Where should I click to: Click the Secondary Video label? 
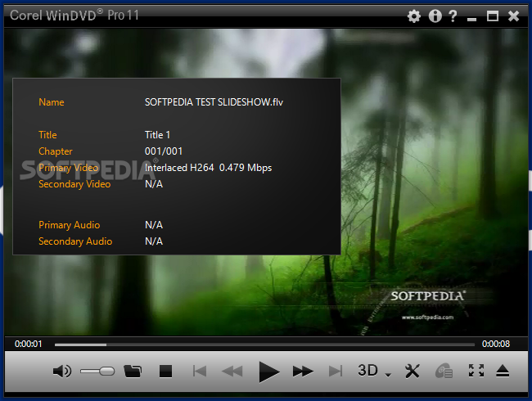pos(74,184)
